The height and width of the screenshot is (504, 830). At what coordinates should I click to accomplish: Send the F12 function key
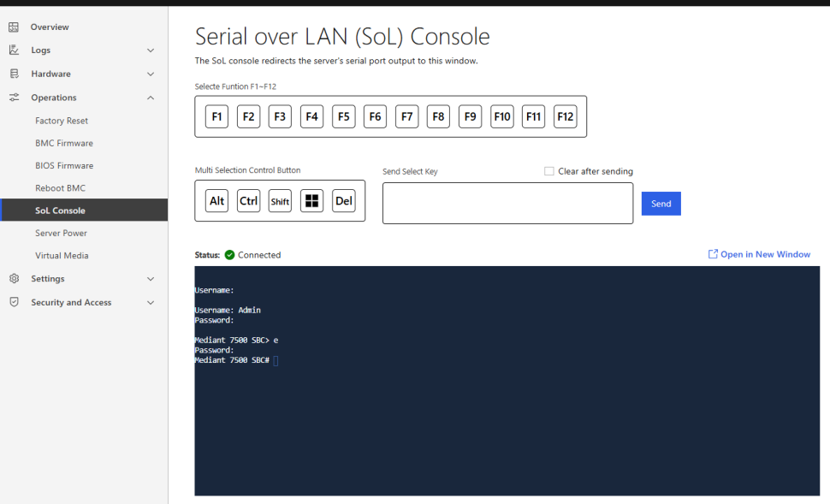(x=566, y=116)
